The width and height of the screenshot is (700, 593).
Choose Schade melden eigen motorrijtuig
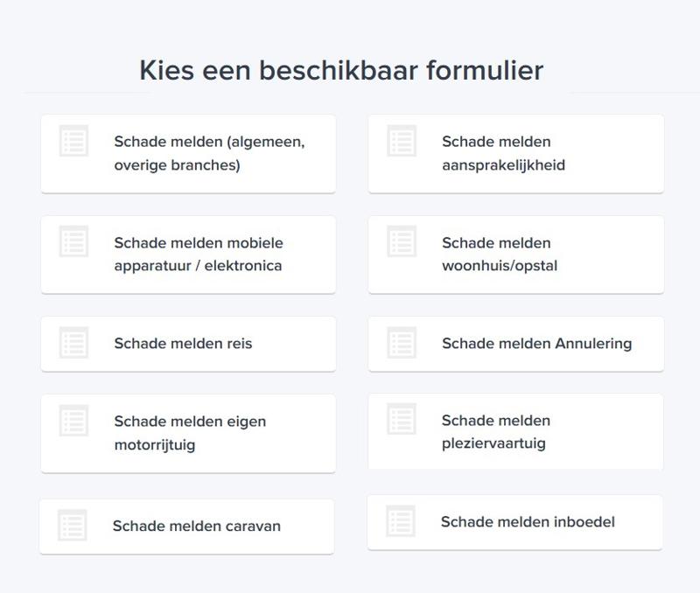click(x=190, y=433)
